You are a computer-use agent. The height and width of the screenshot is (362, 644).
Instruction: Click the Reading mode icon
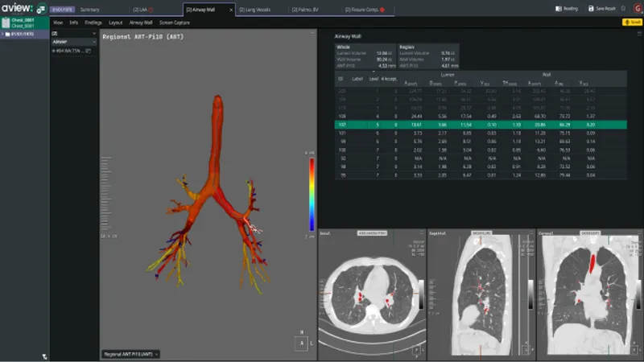coord(560,9)
